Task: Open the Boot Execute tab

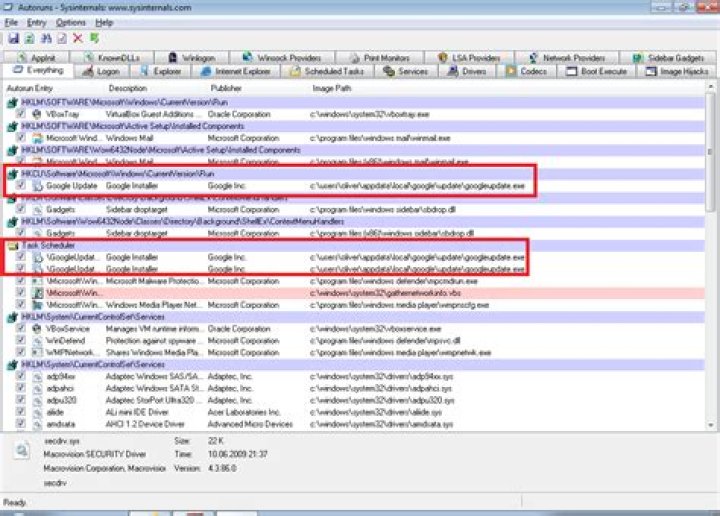Action: [597, 72]
